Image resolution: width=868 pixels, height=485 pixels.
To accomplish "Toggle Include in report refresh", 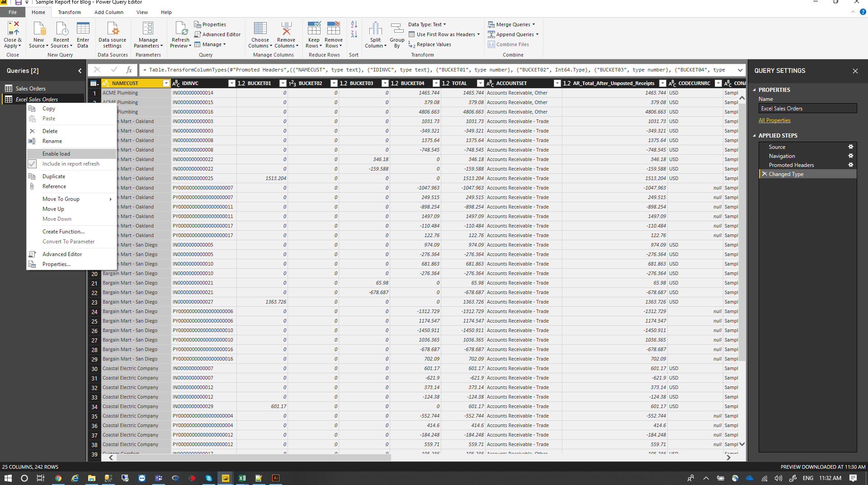I will 71,164.
